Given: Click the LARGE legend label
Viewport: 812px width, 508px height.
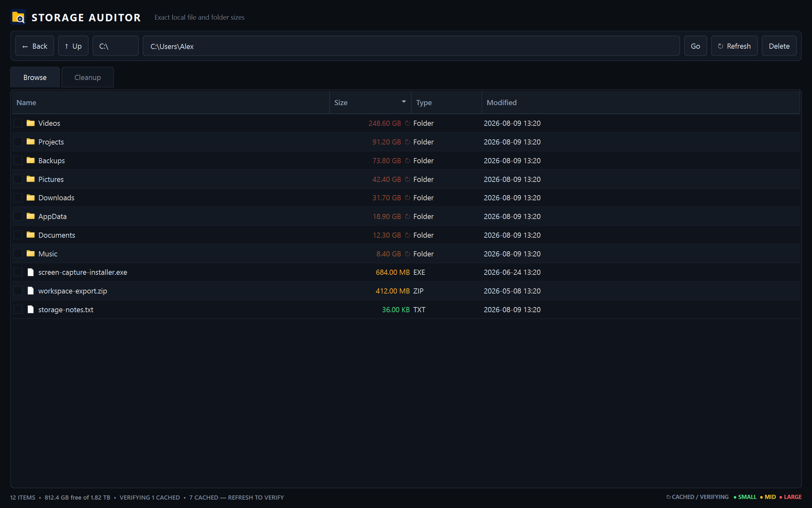Looking at the screenshot, I should coord(793,497).
